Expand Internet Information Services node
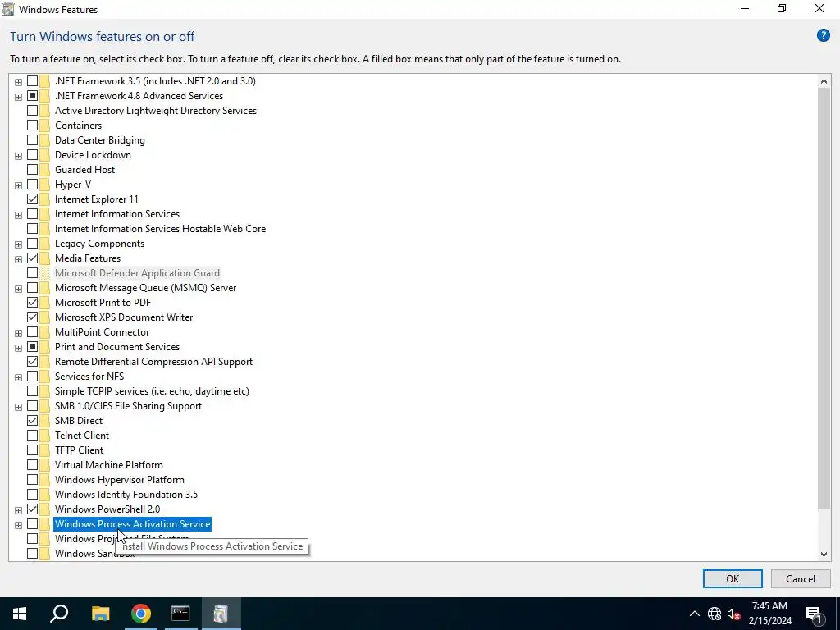This screenshot has width=840, height=630. [18, 215]
